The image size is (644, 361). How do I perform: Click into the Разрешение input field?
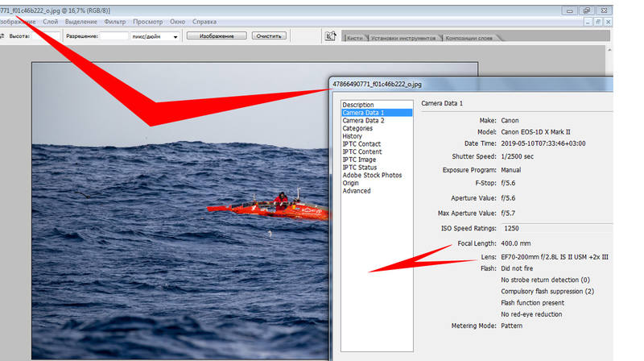[114, 36]
